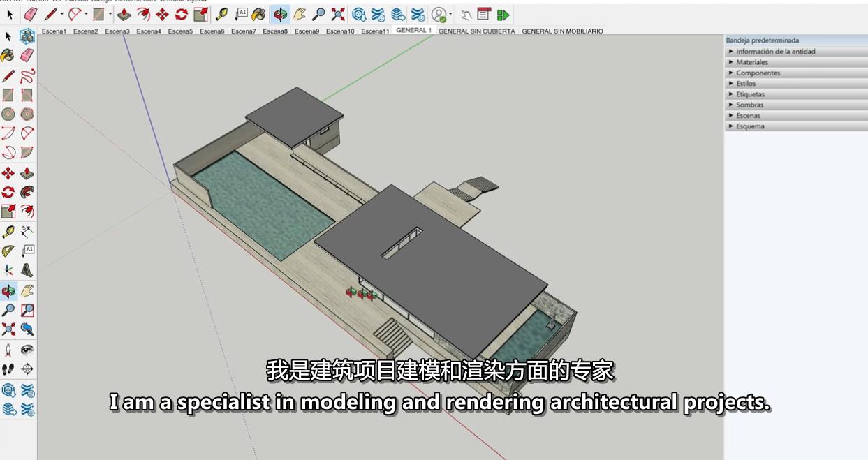Select the 2-Point Arc tool
This screenshot has width=868, height=460.
click(x=27, y=133)
